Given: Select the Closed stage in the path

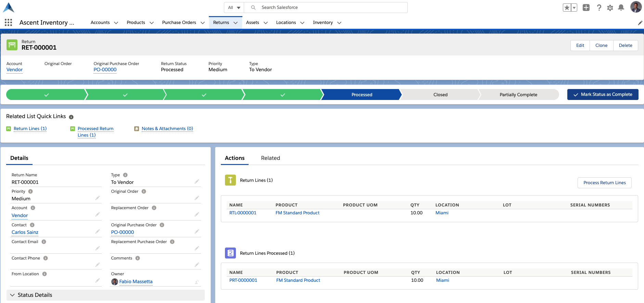Looking at the screenshot, I should 440,95.
